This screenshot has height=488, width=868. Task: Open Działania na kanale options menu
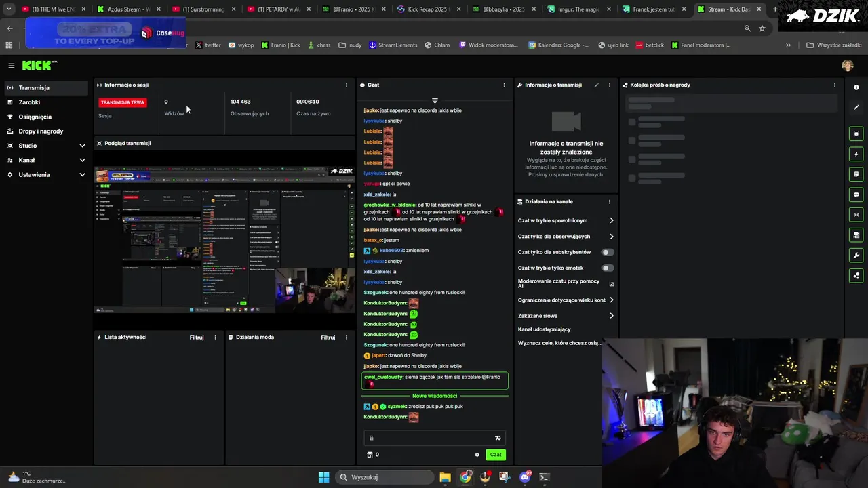(x=609, y=202)
